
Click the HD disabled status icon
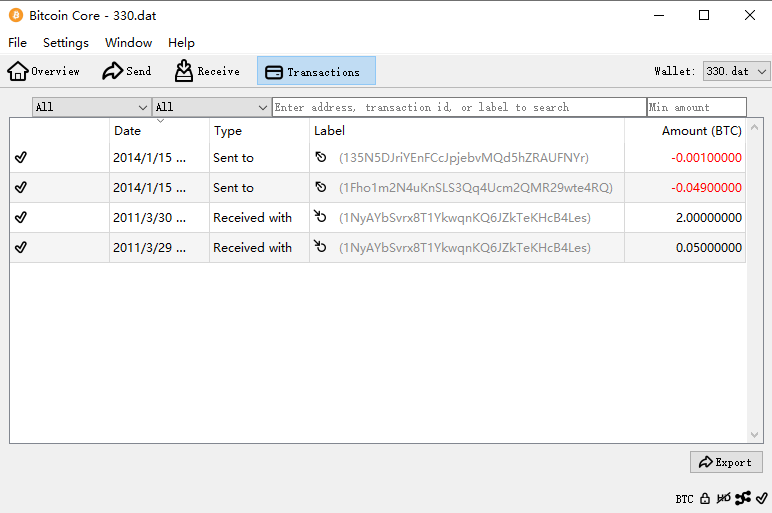click(x=723, y=498)
